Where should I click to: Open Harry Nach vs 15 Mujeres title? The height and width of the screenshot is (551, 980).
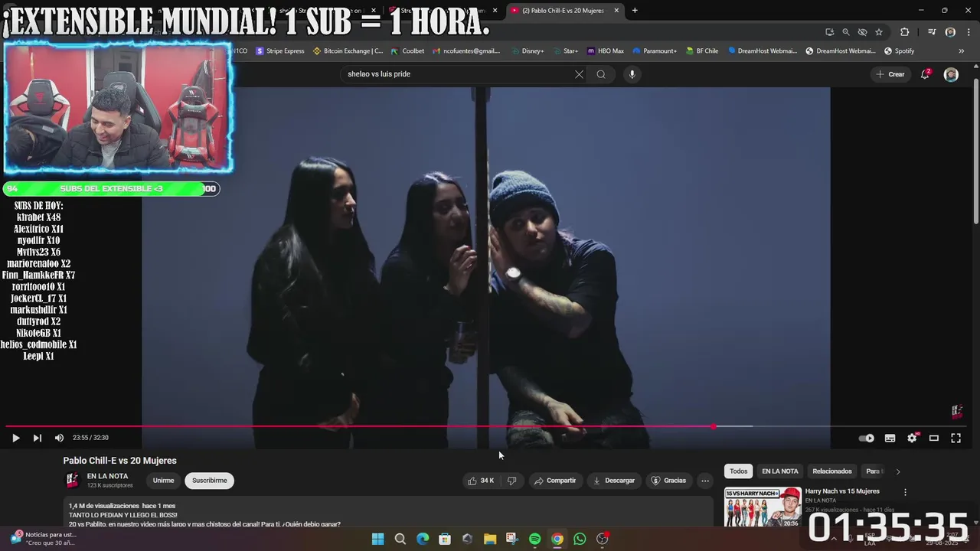(x=842, y=491)
